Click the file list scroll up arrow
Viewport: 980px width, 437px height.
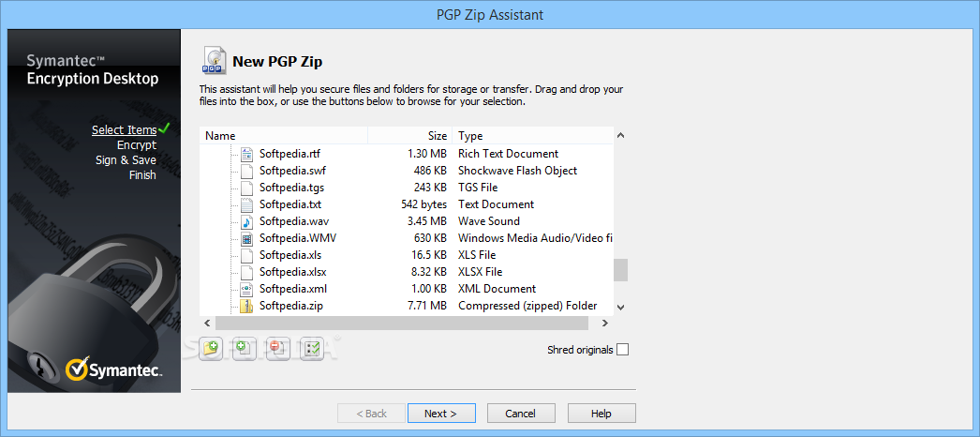pos(620,136)
